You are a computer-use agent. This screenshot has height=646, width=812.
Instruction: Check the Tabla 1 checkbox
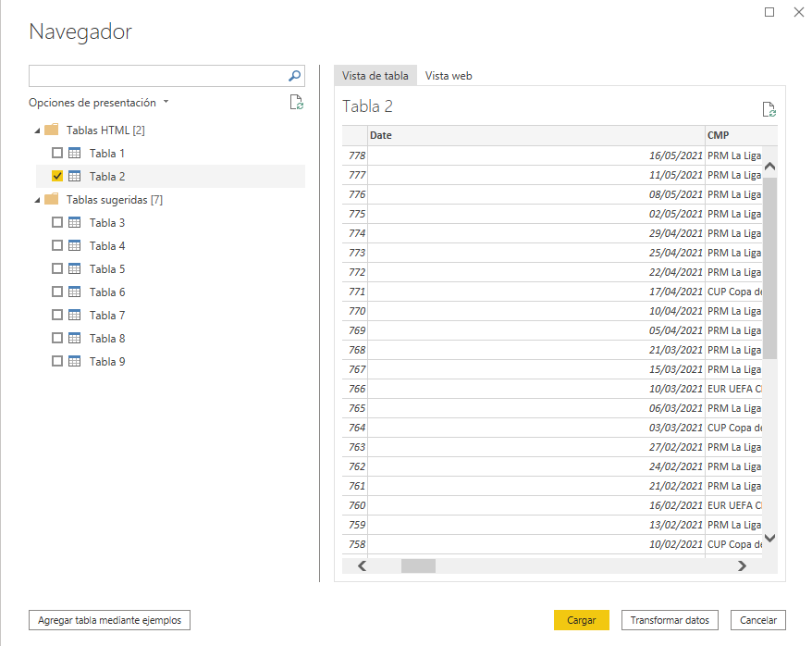57,153
